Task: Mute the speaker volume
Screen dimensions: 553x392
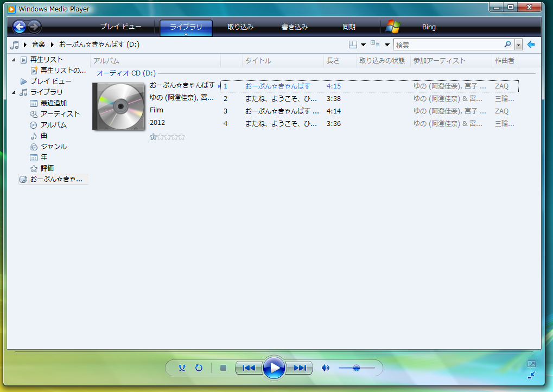Action: click(325, 368)
